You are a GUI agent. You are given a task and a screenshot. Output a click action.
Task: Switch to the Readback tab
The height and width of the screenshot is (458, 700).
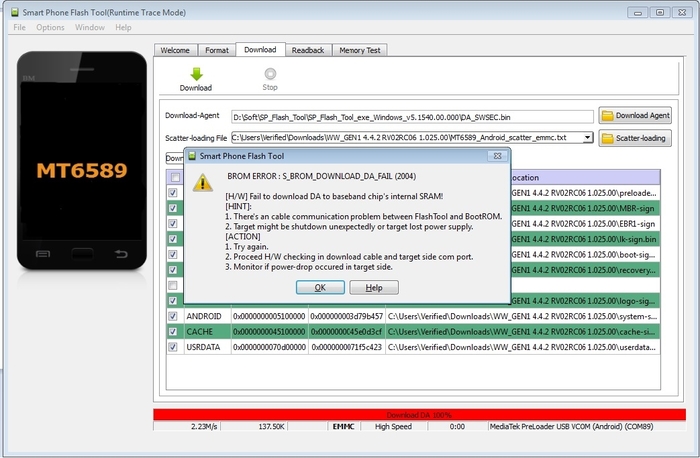tap(308, 50)
